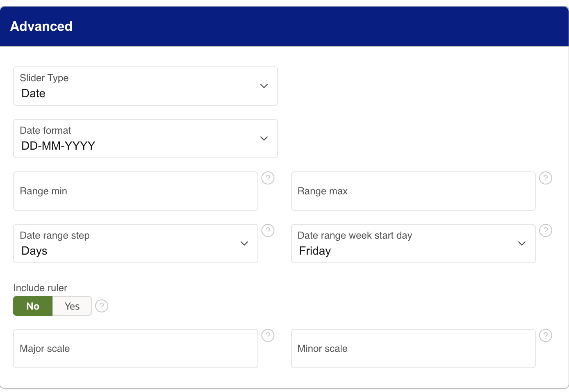Viewport: 569px width, 392px height.
Task: Expand the Date range step dropdown
Action: pos(136,244)
